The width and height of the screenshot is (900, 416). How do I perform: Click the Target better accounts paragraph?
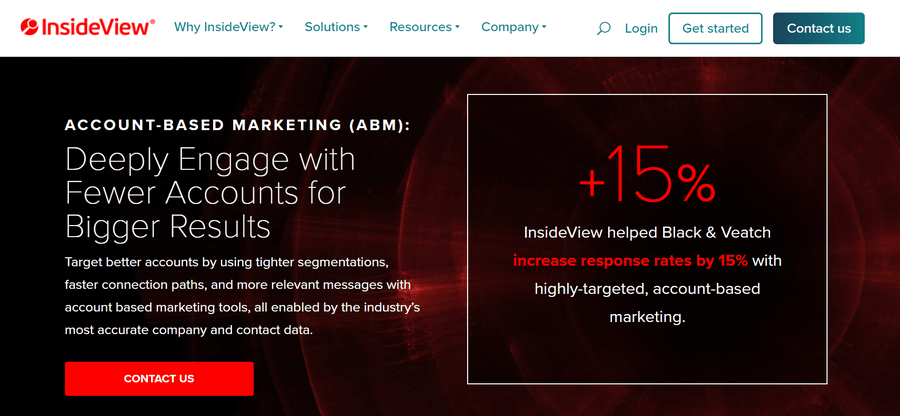tap(242, 297)
